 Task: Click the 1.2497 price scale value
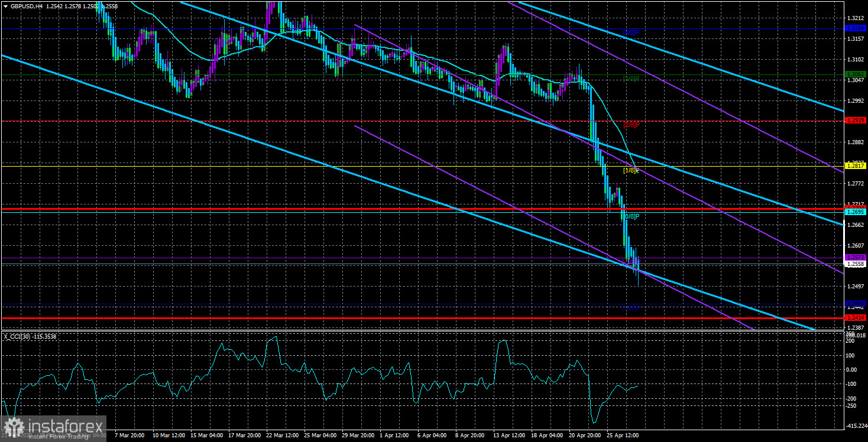point(854,287)
